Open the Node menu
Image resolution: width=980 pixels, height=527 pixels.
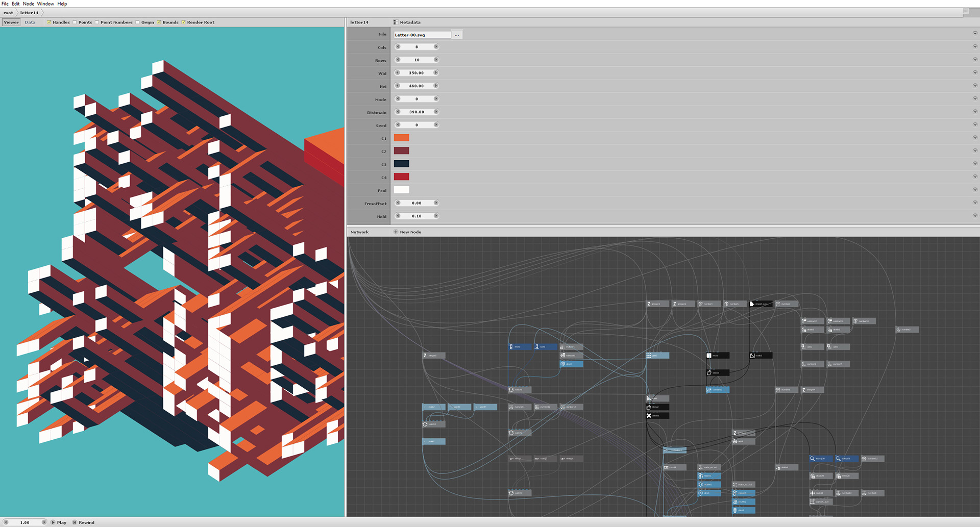pyautogui.click(x=29, y=4)
